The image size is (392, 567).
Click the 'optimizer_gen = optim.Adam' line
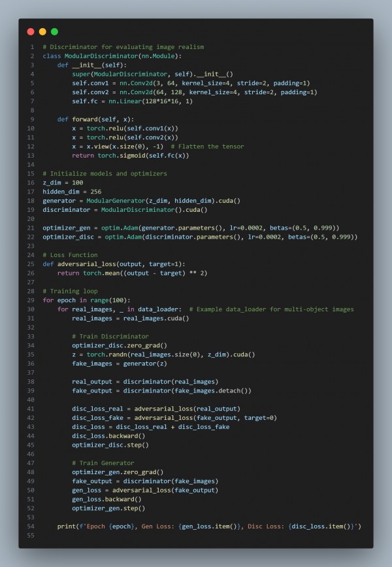pos(191,228)
